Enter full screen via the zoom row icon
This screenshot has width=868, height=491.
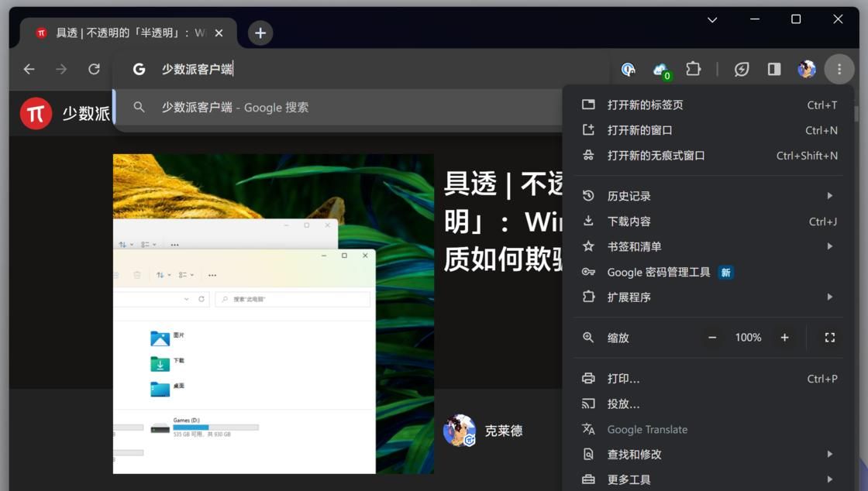pos(829,338)
